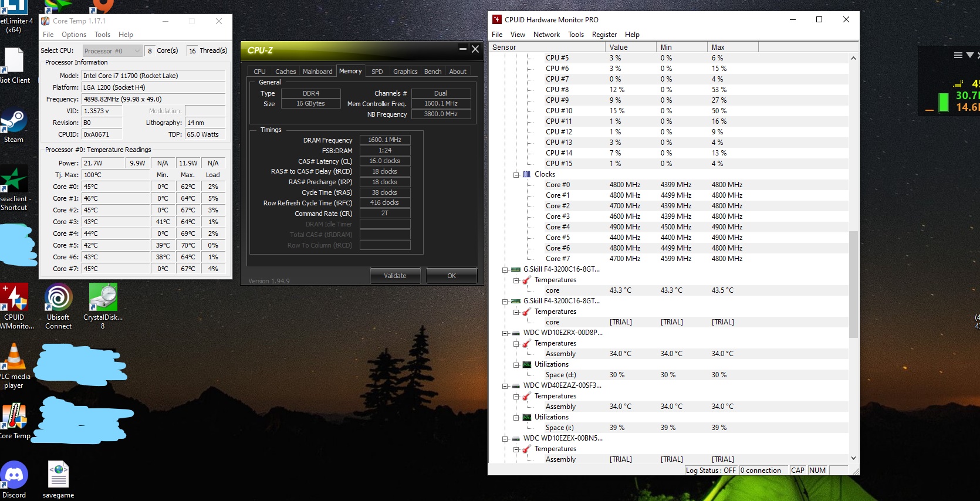Image resolution: width=980 pixels, height=501 pixels.
Task: Click the Utilizations icon under WDC WD40EZAZ
Action: coord(527,417)
